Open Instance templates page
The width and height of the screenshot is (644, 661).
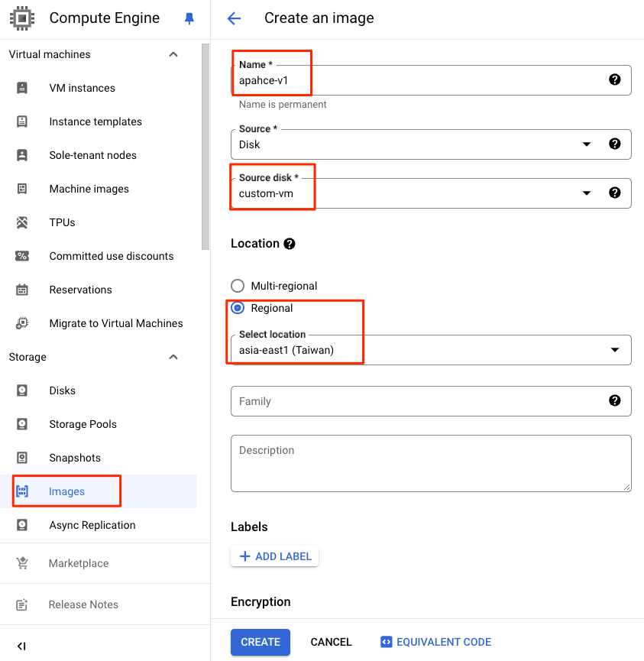[x=95, y=122]
